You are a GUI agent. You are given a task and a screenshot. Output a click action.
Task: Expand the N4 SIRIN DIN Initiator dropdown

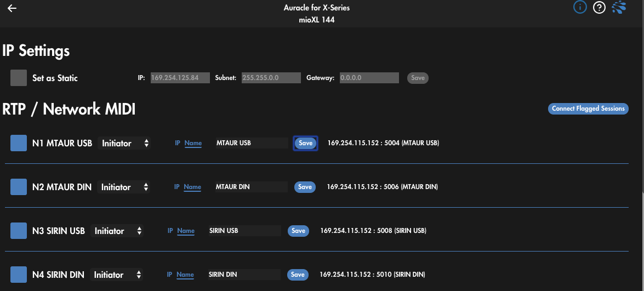tap(117, 275)
